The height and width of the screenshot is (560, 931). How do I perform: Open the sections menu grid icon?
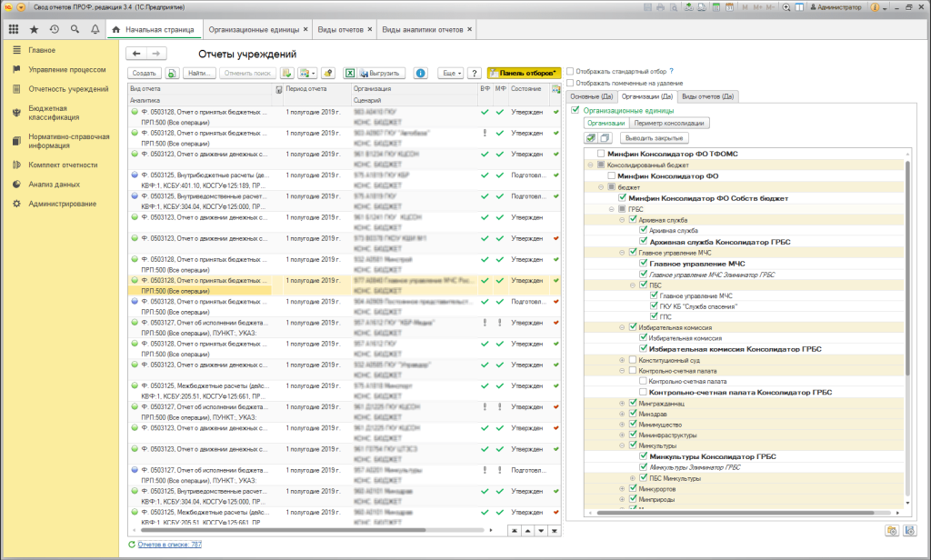point(14,30)
